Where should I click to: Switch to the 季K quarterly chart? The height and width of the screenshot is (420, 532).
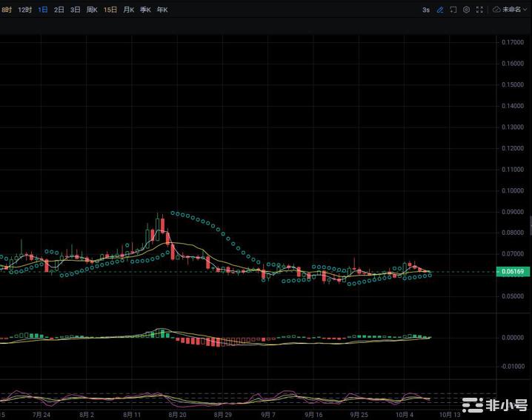click(x=145, y=10)
